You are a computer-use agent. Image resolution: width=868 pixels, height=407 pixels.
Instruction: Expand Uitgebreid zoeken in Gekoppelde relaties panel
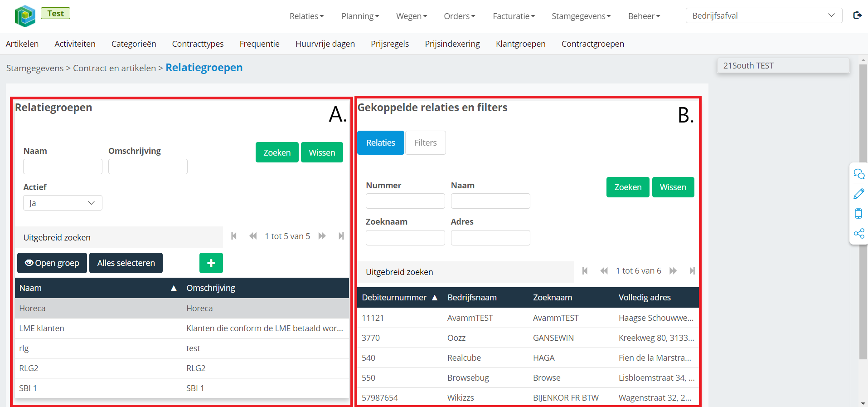(466, 272)
